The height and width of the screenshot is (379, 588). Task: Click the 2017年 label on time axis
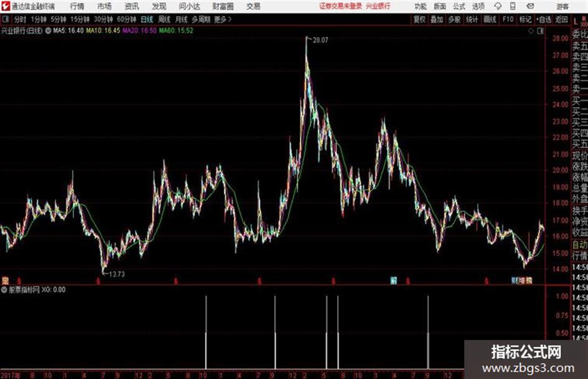pos(10,375)
